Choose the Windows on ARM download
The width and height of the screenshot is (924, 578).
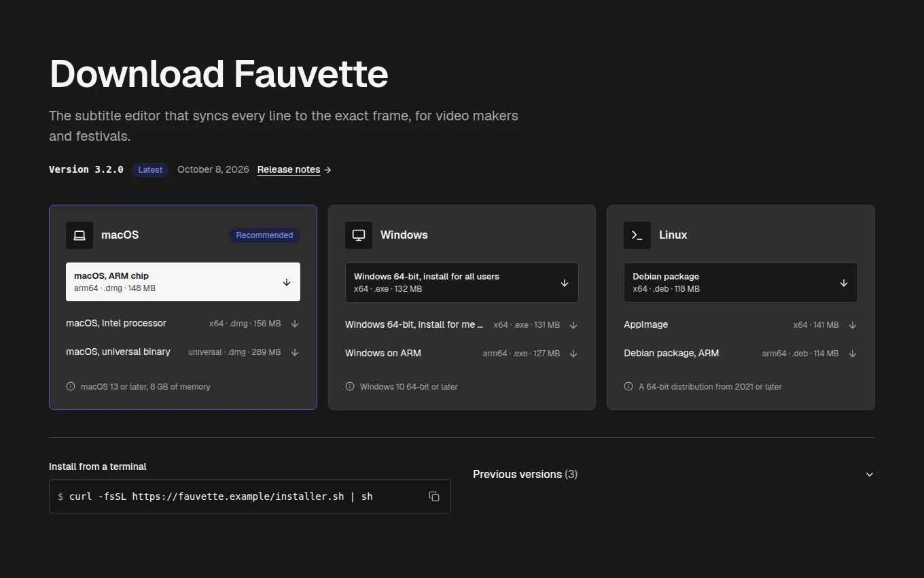coord(462,354)
